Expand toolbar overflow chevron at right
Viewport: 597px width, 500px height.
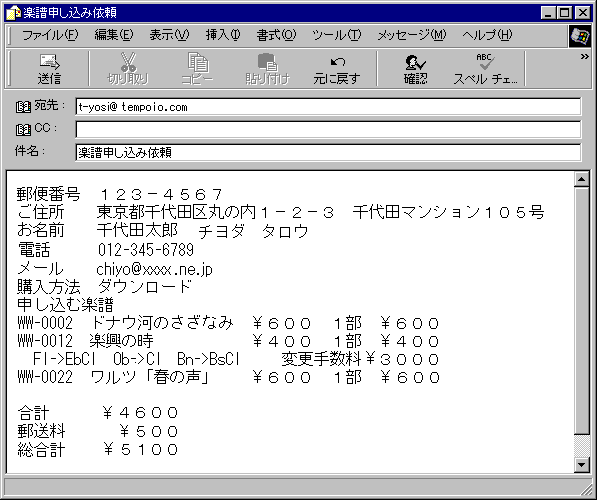584,57
